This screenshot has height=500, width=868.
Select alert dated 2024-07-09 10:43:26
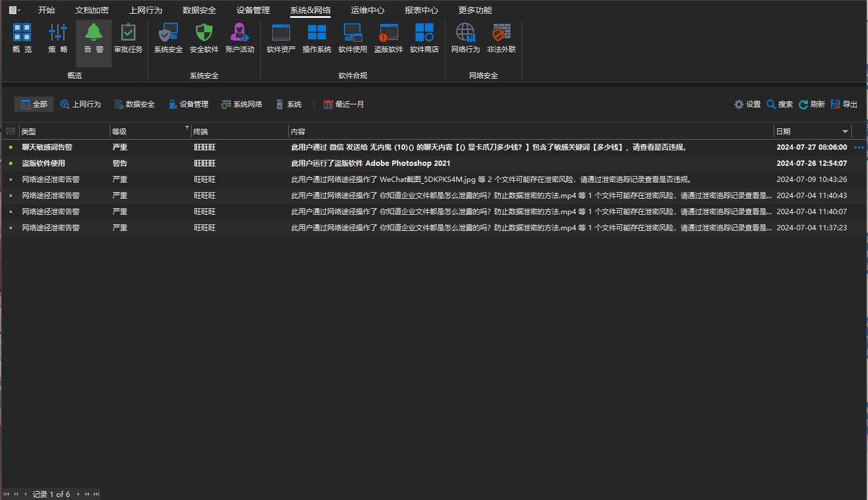[x=433, y=180]
